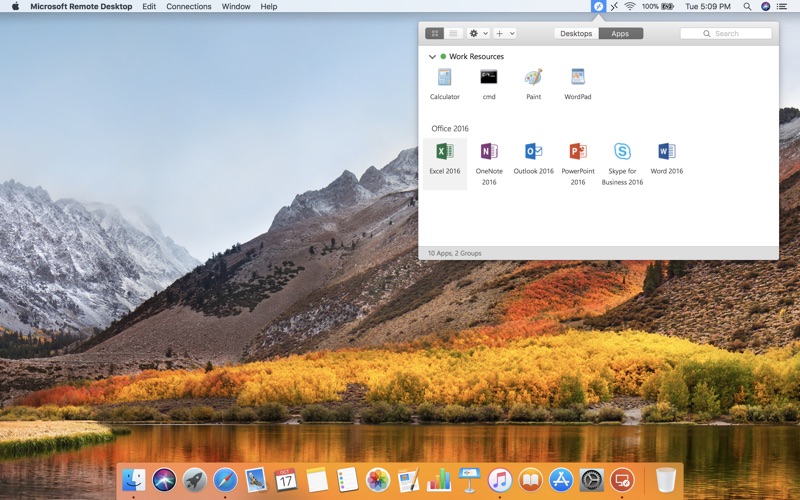Open Outlook 2016 remote app
800x500 pixels.
[x=533, y=152]
